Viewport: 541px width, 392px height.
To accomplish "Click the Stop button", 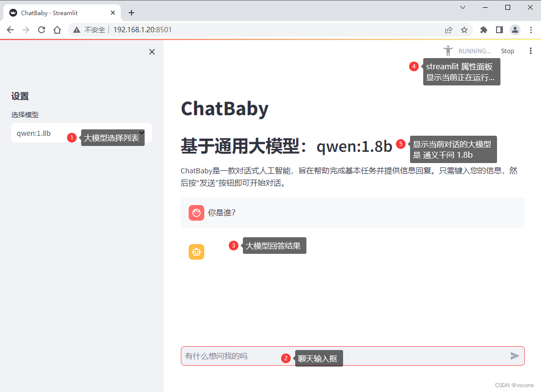I will click(x=508, y=51).
